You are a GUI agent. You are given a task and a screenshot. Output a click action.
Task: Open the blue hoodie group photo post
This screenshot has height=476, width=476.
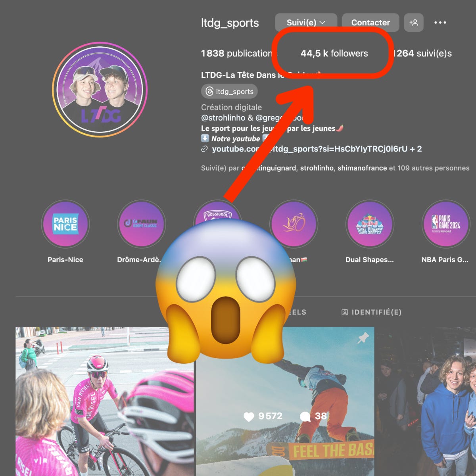click(x=426, y=401)
